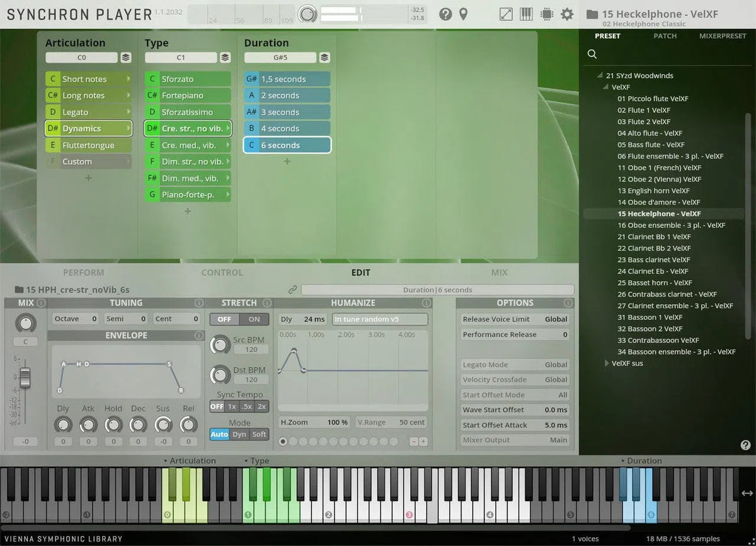
Task: Open the MIXERPRESET tab
Action: pos(722,36)
